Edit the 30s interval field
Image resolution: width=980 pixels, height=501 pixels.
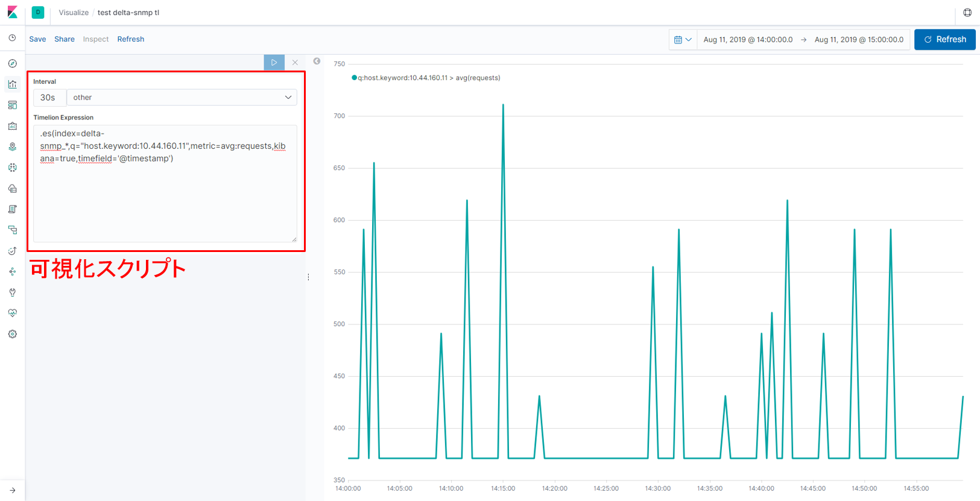click(49, 97)
